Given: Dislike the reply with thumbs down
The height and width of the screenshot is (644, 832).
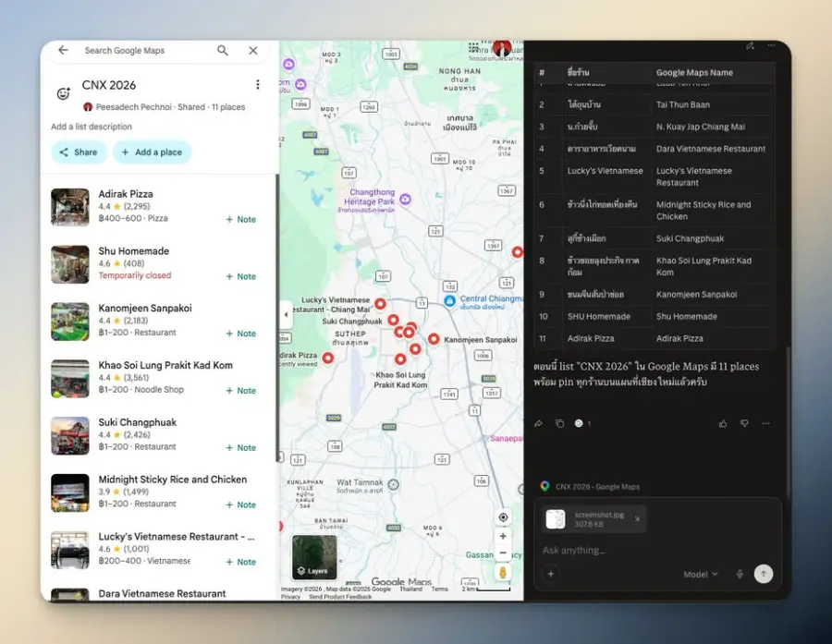Looking at the screenshot, I should 744,423.
